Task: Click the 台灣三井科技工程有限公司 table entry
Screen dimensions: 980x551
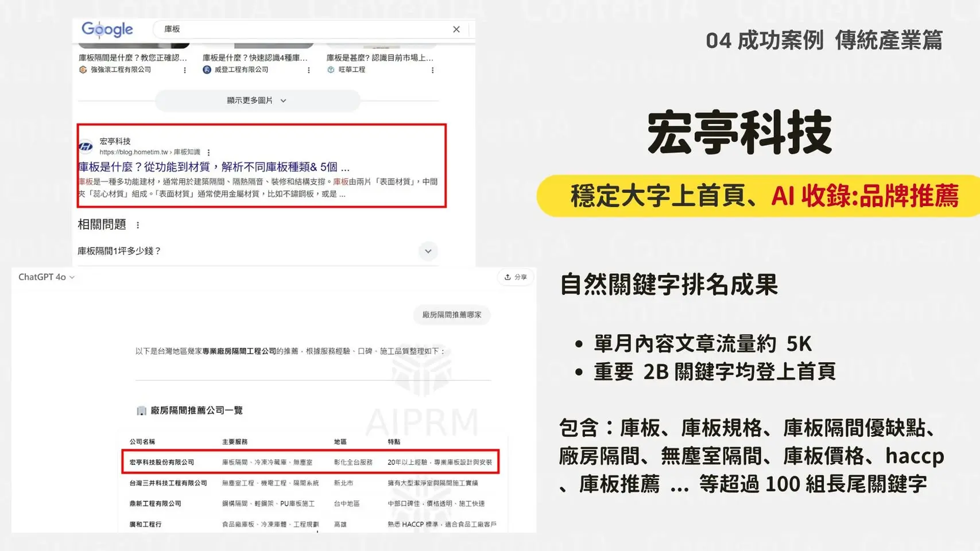Action: tap(168, 483)
